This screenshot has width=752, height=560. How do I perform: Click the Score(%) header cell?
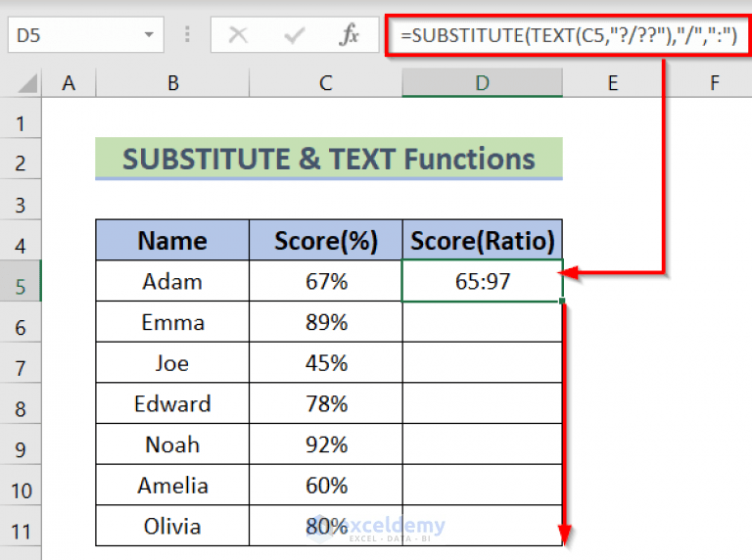pyautogui.click(x=326, y=240)
